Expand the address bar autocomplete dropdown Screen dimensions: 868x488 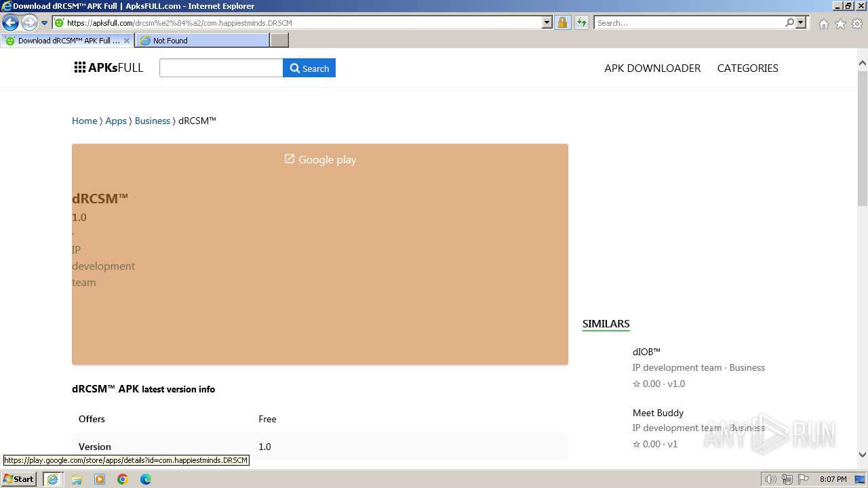(x=547, y=23)
